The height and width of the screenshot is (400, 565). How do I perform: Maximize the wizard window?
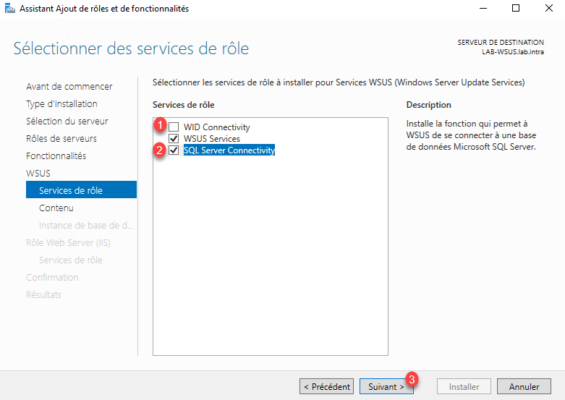click(516, 8)
